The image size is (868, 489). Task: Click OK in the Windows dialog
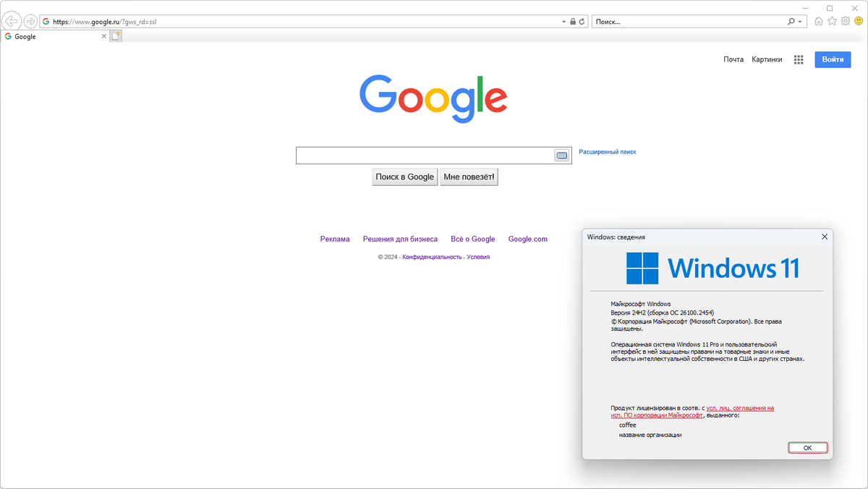(x=808, y=448)
